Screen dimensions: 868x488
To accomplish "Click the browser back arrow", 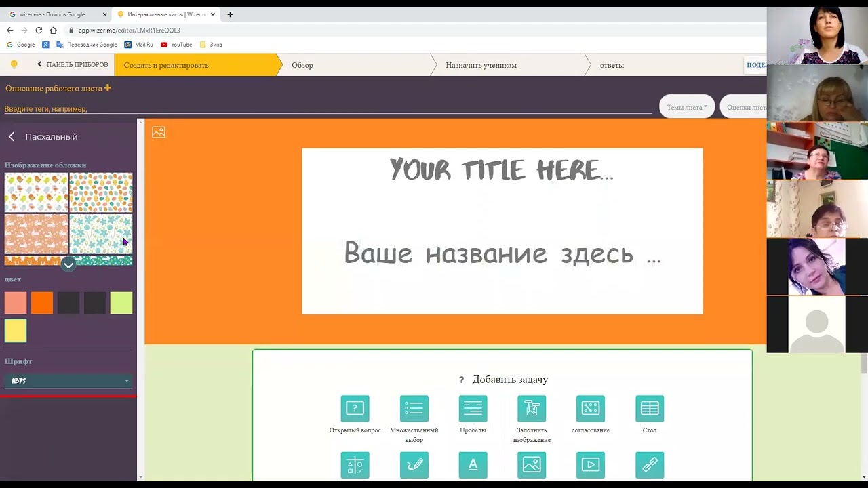I will tap(9, 30).
